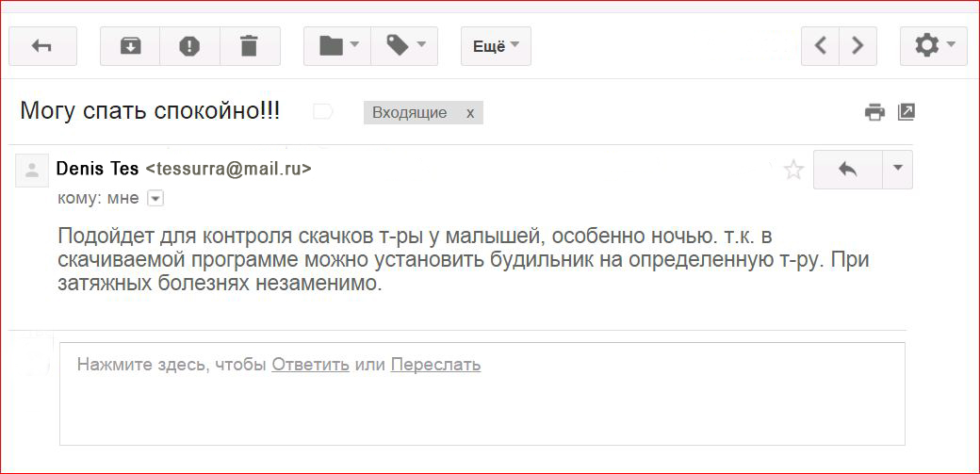980x474 pixels.
Task: Open more reply options dropdown
Action: [897, 170]
